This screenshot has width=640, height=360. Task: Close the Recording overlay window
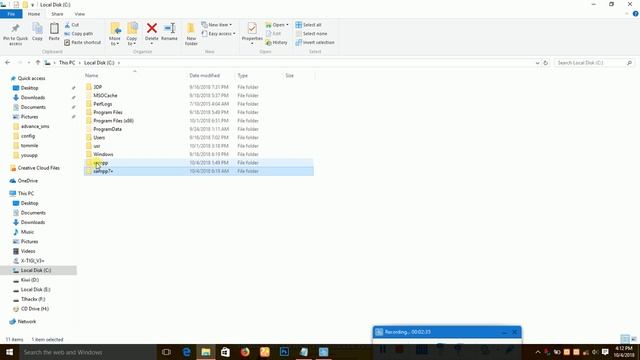515,332
